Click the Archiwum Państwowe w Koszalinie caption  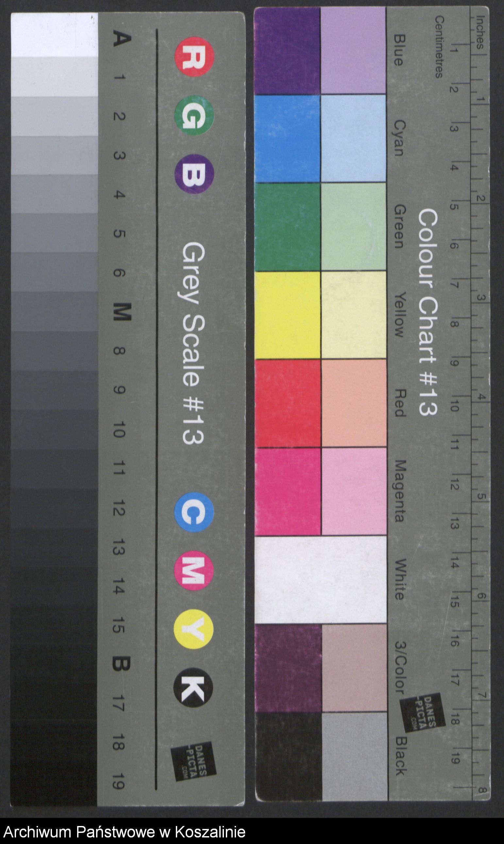124,832
